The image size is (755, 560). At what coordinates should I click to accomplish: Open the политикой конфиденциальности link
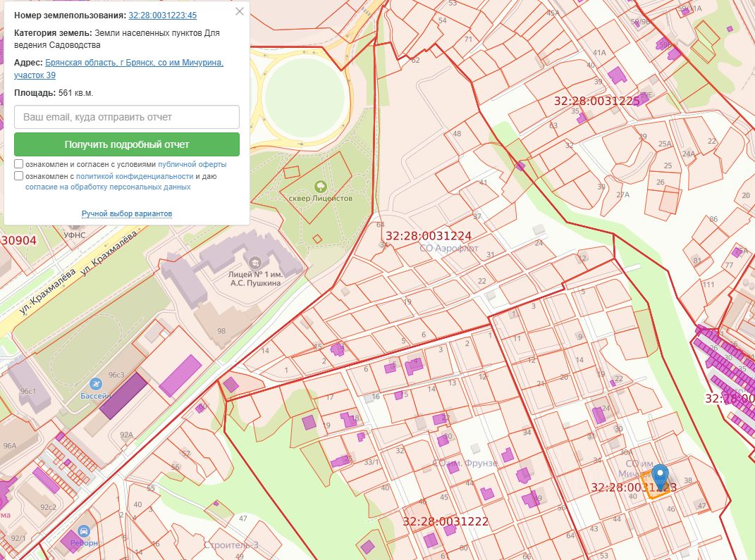[x=135, y=176]
